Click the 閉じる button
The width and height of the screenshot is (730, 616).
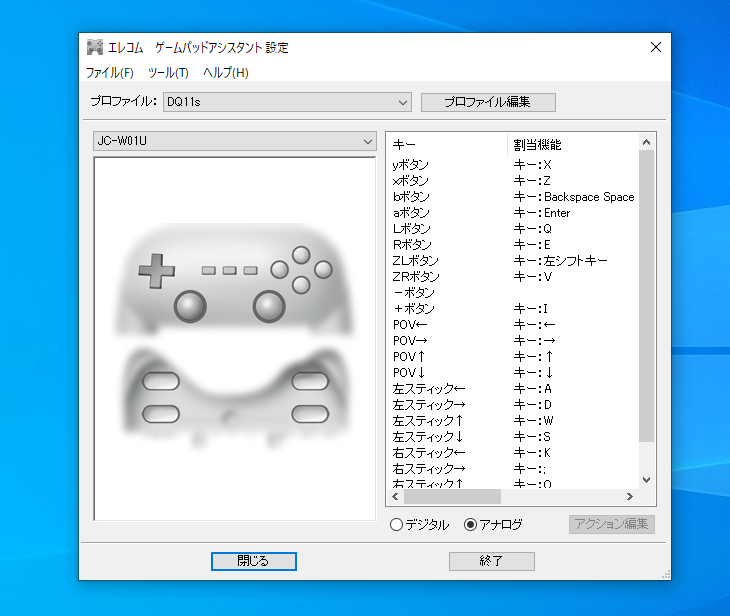[254, 561]
